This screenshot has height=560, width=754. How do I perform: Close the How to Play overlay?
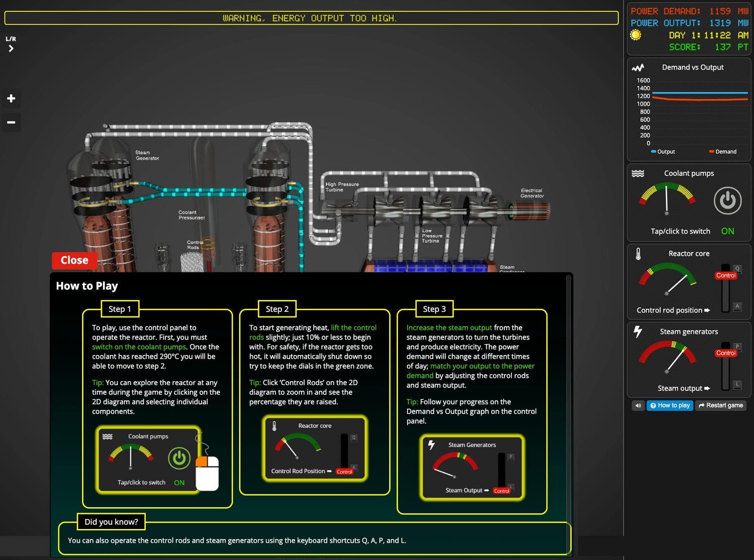pos(74,260)
